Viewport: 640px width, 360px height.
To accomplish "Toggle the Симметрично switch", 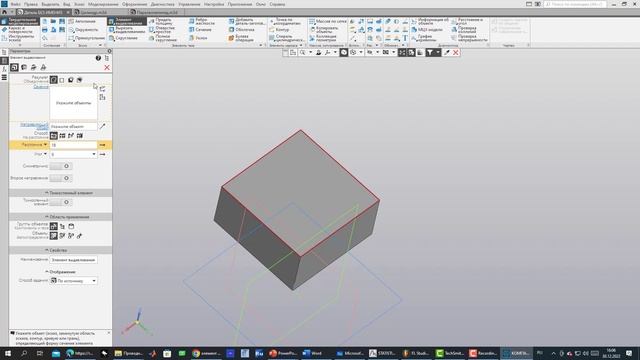I will click(60, 166).
